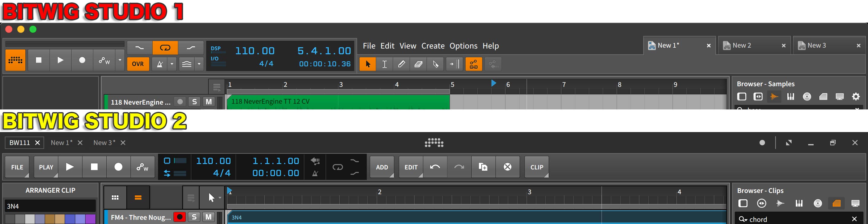Open the EDIT menu button in Studio 2
Image resolution: width=868 pixels, height=224 pixels.
[x=411, y=167]
